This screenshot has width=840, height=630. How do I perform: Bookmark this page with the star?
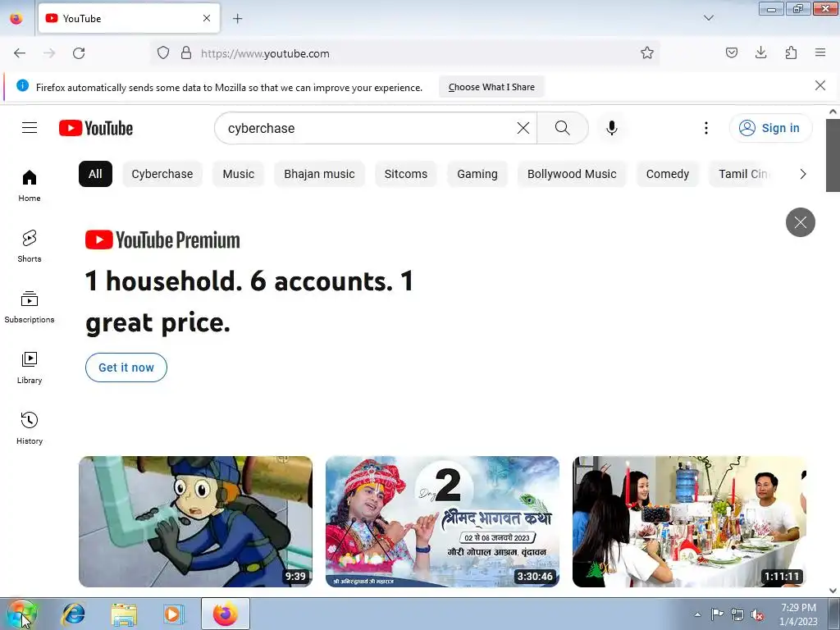(x=647, y=53)
